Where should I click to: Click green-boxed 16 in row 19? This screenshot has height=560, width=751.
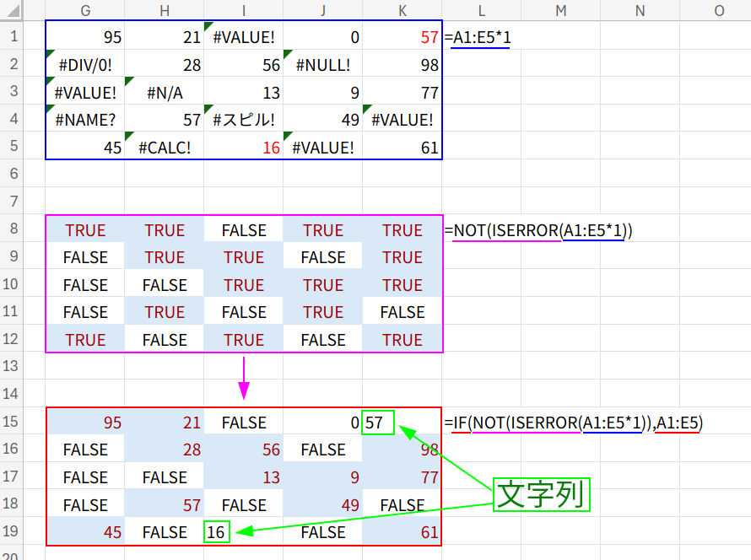[x=217, y=532]
